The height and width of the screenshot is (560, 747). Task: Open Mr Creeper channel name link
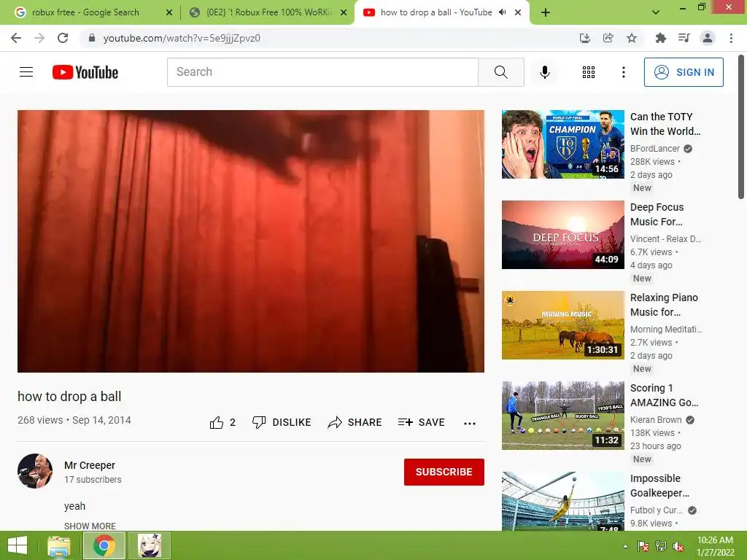(x=90, y=465)
